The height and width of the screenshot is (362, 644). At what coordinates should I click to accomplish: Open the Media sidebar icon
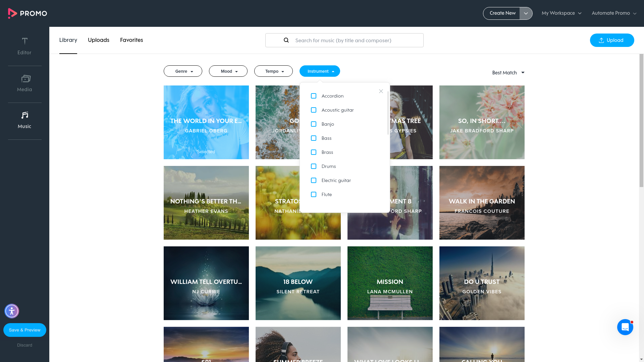coord(25,79)
